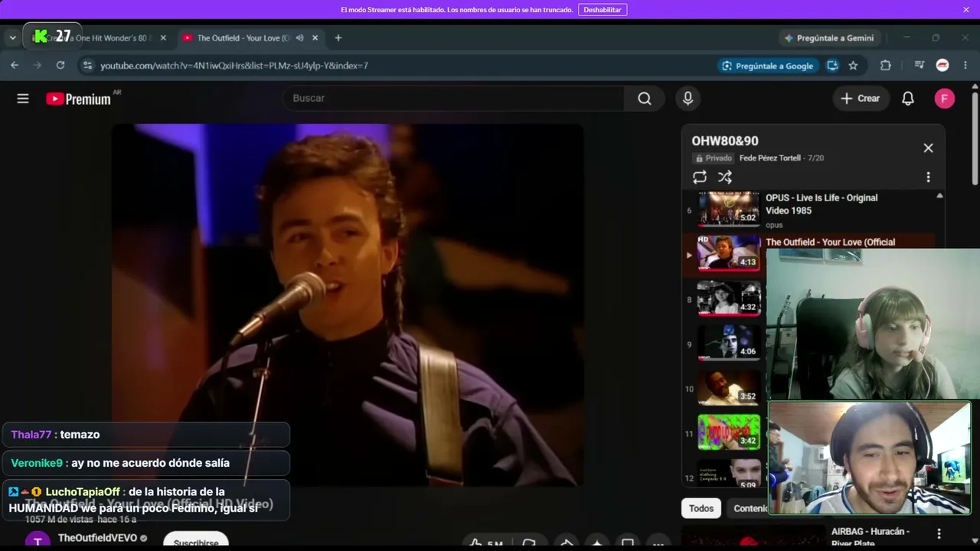This screenshot has width=980, height=551.
Task: Click the search magnifier button
Action: point(645,98)
